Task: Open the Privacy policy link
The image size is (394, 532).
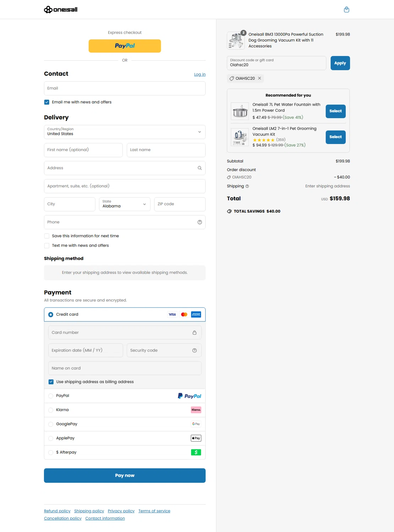Action: tap(121, 511)
